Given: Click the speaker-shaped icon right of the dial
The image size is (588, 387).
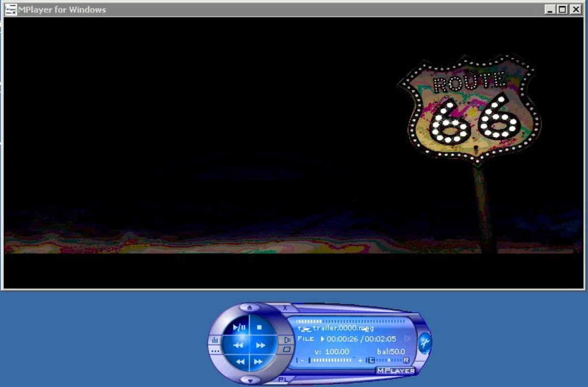Looking at the screenshot, I should (287, 340).
